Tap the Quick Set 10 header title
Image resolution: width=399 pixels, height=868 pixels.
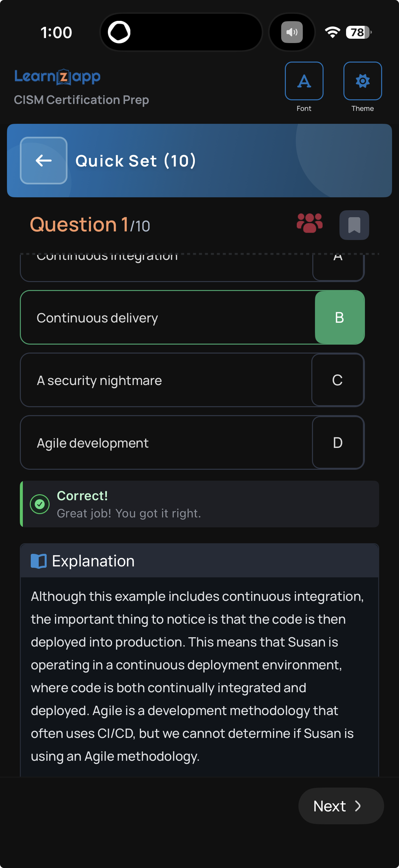tap(136, 161)
